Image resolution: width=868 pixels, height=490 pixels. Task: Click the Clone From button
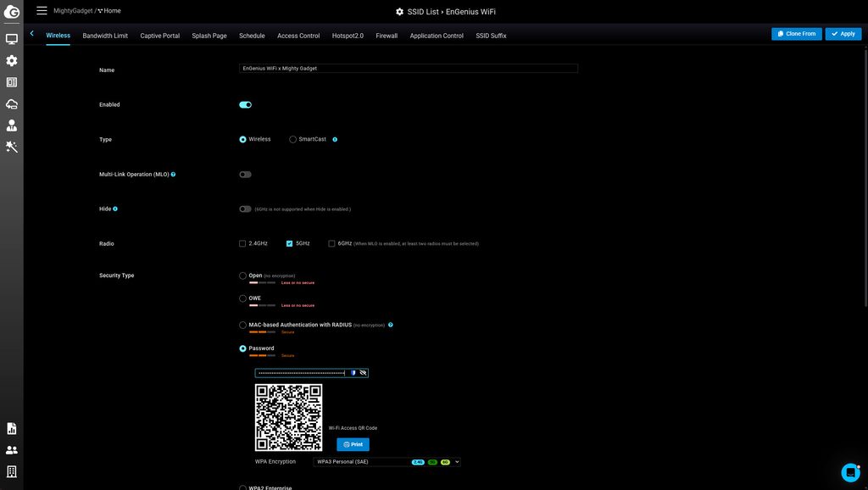click(797, 34)
